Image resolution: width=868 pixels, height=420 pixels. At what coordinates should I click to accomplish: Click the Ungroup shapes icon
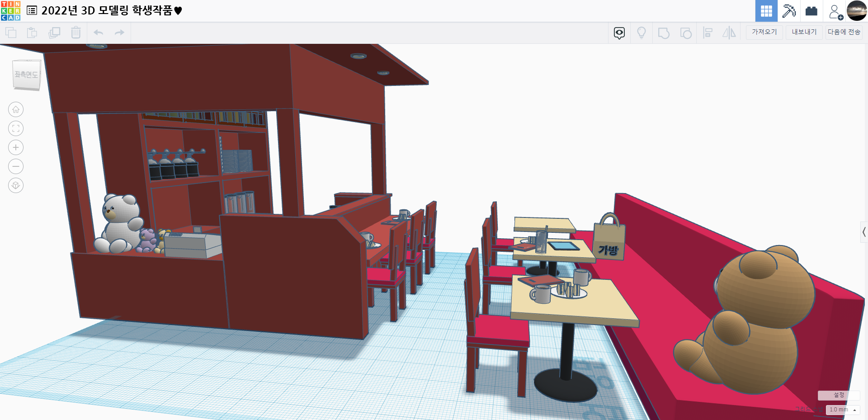(686, 33)
